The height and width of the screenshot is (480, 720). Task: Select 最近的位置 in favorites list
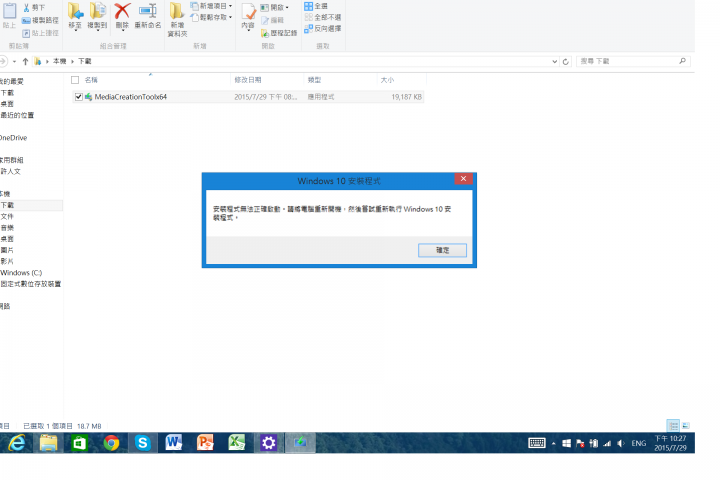tap(17, 115)
